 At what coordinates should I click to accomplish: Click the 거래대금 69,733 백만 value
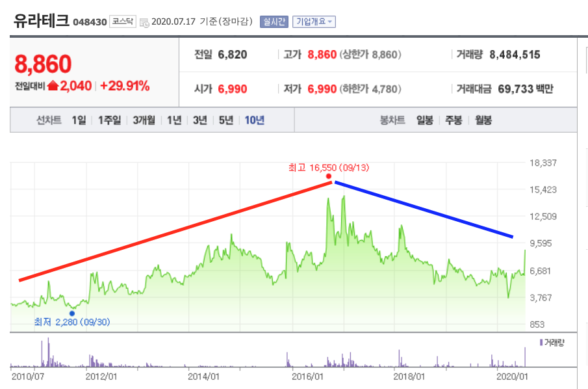(x=526, y=89)
